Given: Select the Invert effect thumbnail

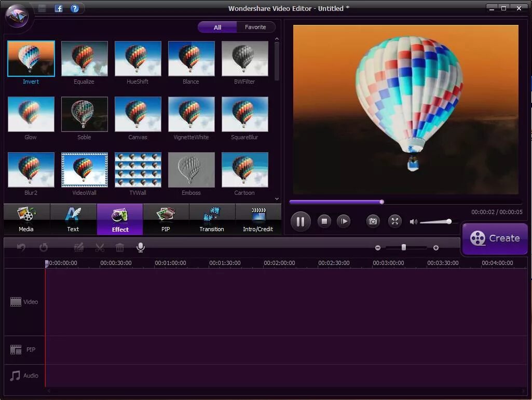Looking at the screenshot, I should tap(31, 59).
